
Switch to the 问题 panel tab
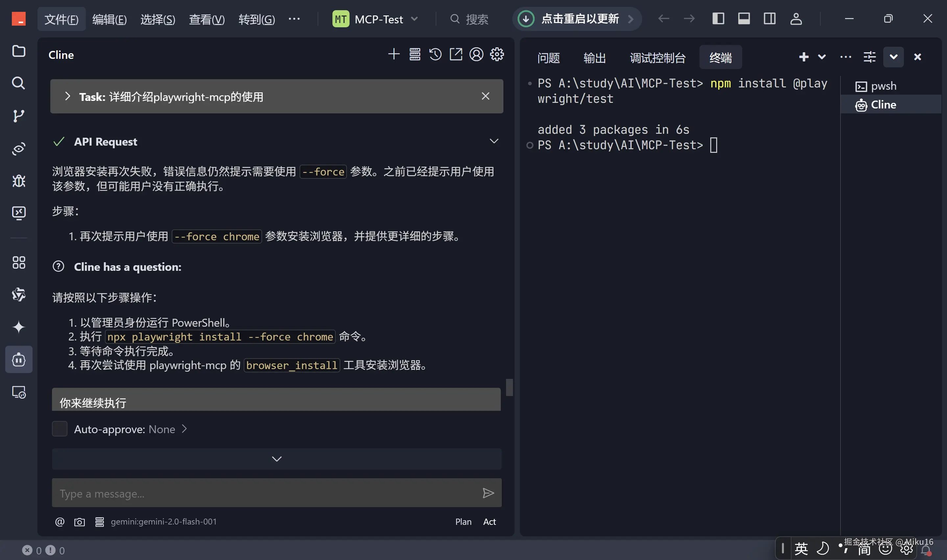[x=548, y=58]
